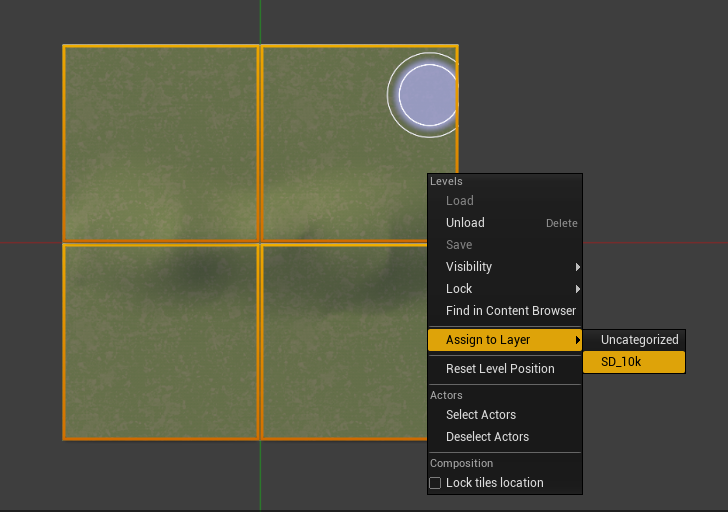
Task: Choose Find in Content Browser
Action: 505,311
